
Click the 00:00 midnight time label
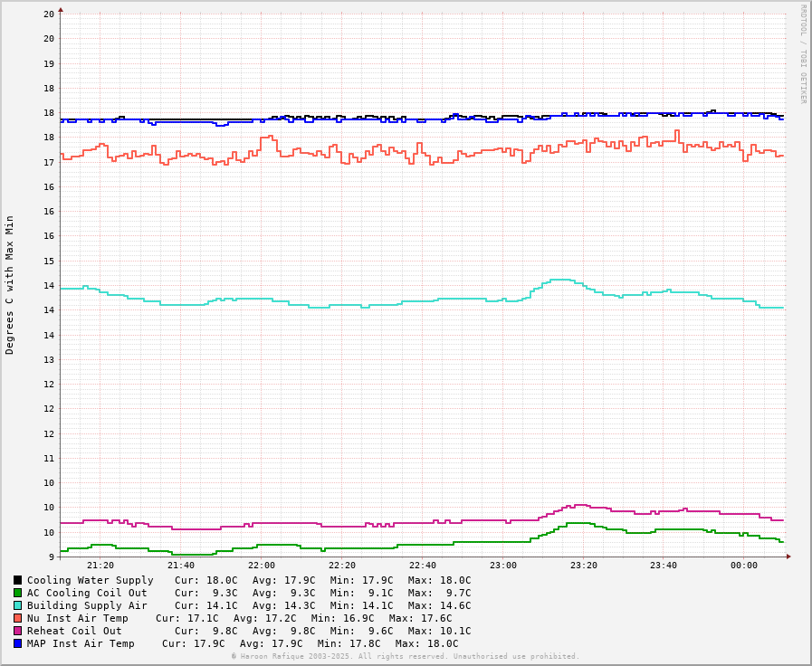click(x=744, y=566)
